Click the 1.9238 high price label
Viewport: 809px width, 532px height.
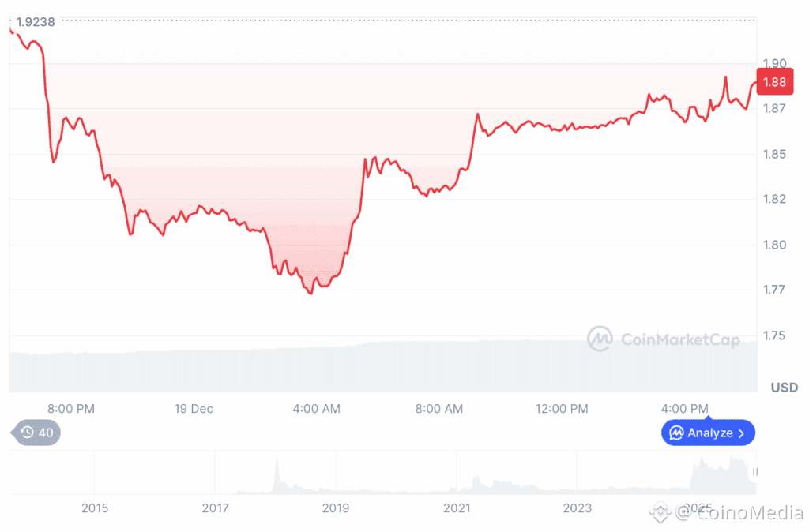click(35, 21)
